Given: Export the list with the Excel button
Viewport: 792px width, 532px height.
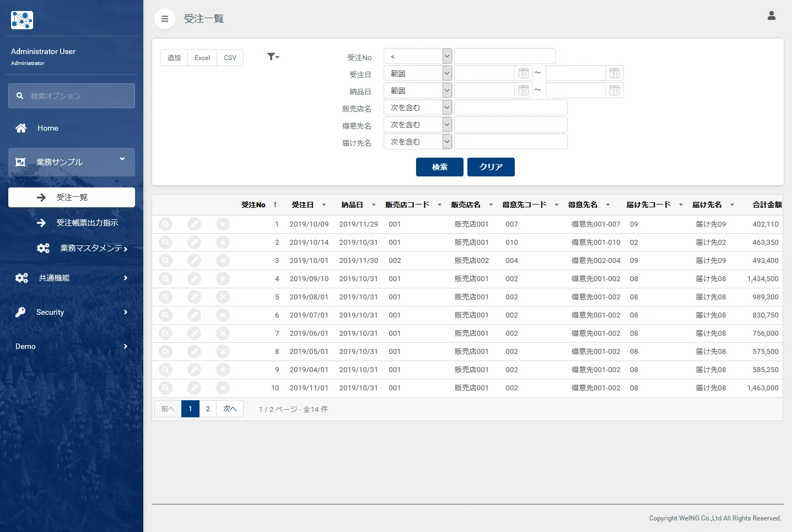Looking at the screenshot, I should click(202, 58).
